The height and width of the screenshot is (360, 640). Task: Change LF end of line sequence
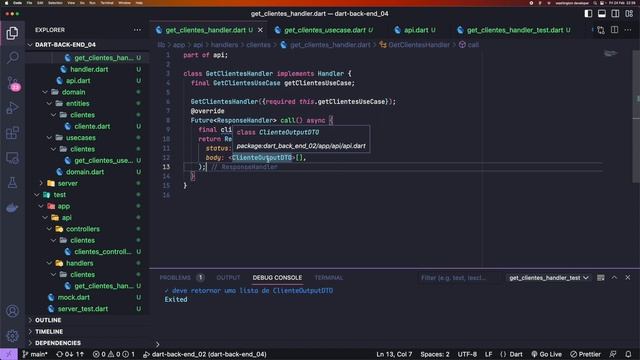488,354
